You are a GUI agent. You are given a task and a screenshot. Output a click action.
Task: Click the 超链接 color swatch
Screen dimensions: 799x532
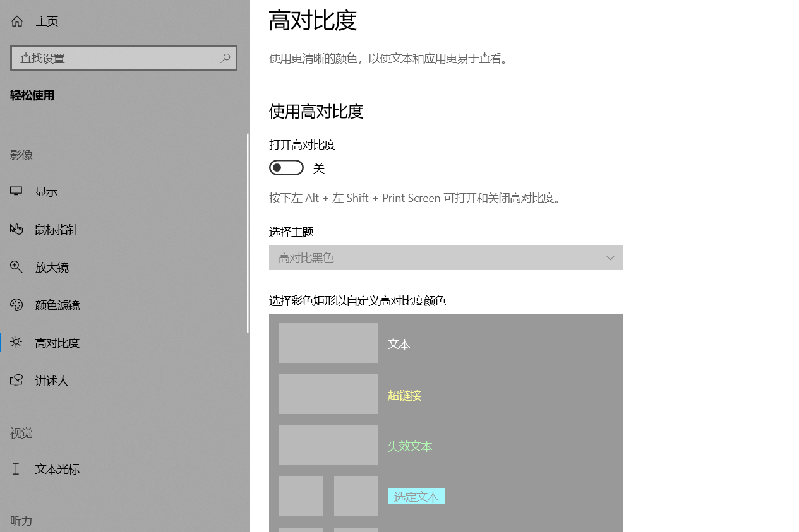(328, 394)
